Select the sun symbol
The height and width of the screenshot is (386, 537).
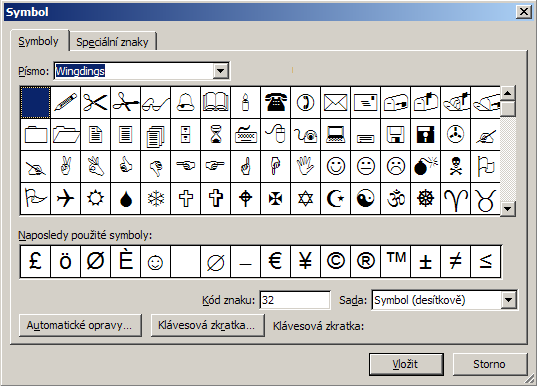(x=95, y=199)
